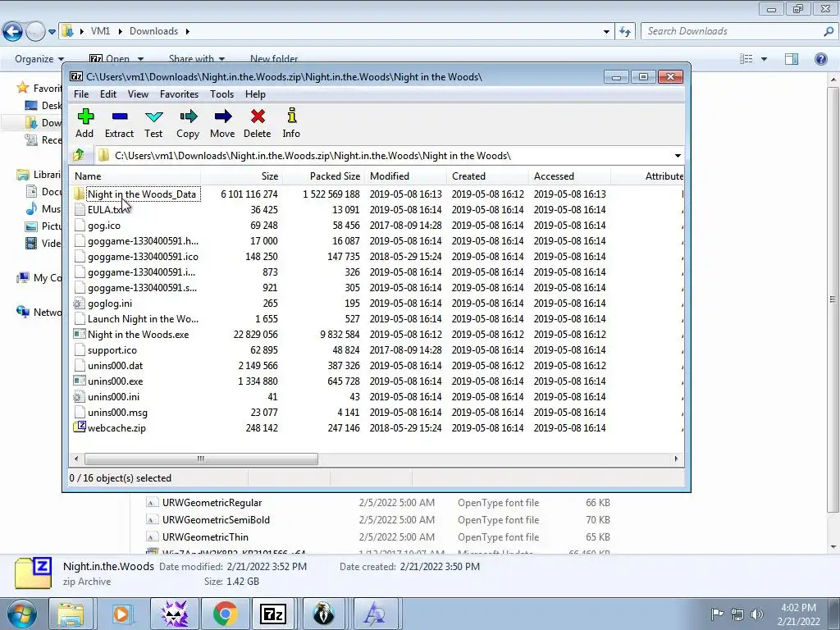Switch to the 7-Zip taskbar button
The image size is (840, 630).
click(x=273, y=614)
